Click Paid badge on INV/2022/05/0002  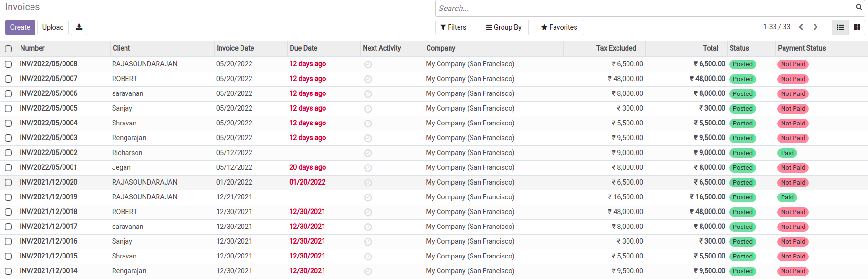(x=787, y=153)
